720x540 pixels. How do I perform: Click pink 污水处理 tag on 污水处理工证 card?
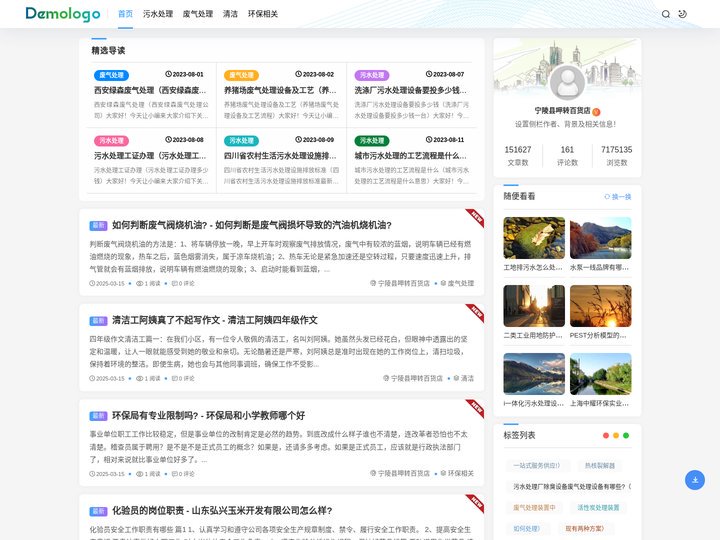[111, 141]
